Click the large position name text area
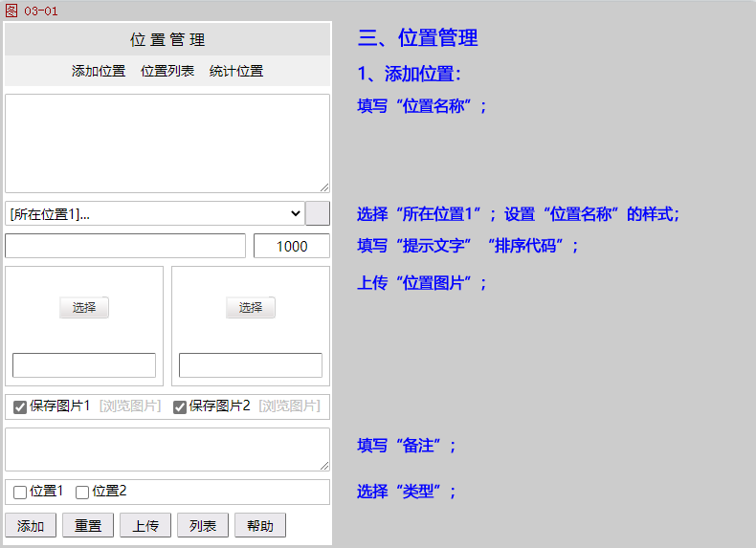This screenshot has width=756, height=548. 167,143
